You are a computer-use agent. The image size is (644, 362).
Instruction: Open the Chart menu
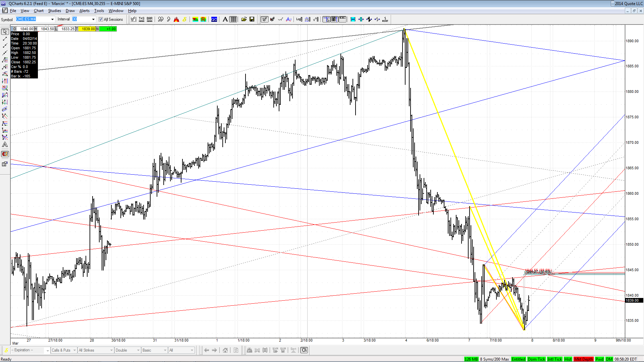(x=39, y=11)
